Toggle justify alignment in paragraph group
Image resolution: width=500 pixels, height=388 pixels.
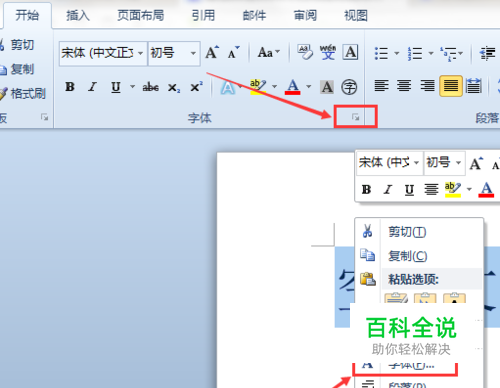coord(451,86)
